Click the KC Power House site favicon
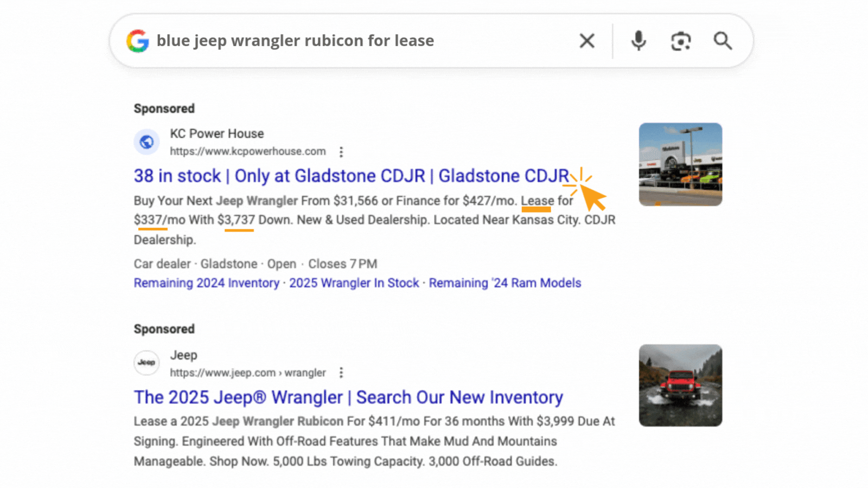Image resolution: width=868 pixels, height=488 pixels. [x=146, y=142]
